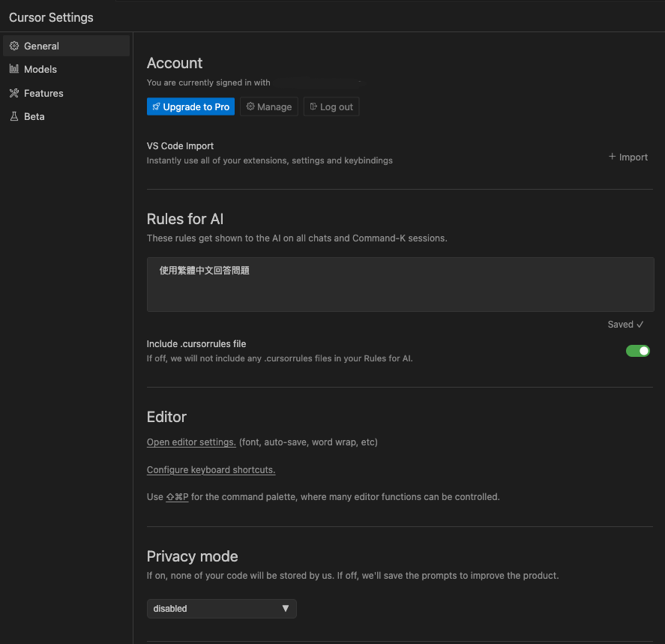Click the rocket icon on Upgrade to Pro
This screenshot has height=644, width=665.
[156, 106]
